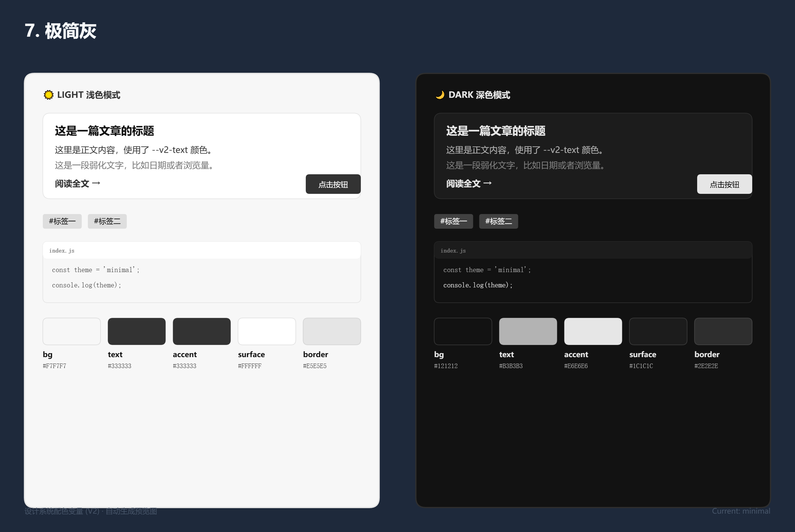Click the dark text swatch #B3B3B3

(x=528, y=331)
